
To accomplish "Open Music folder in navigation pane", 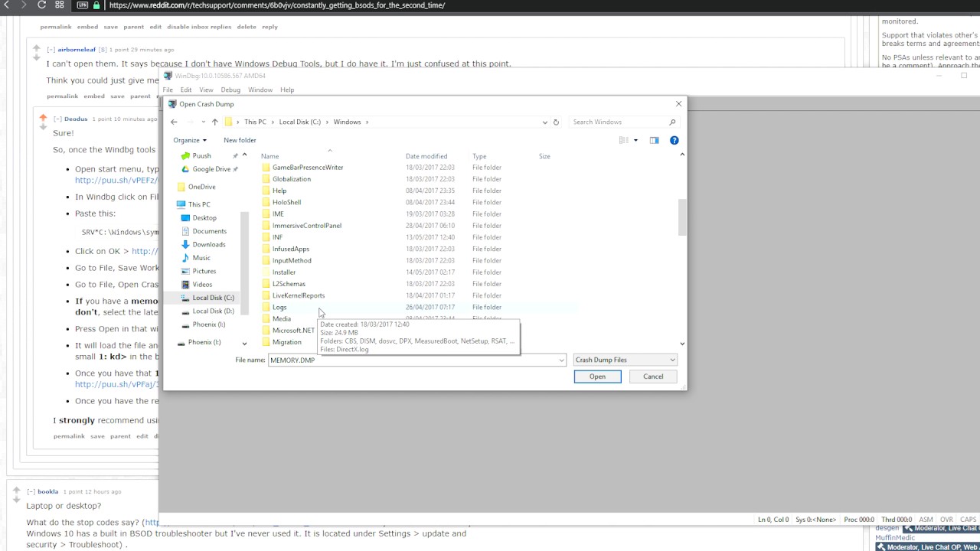I will click(201, 258).
